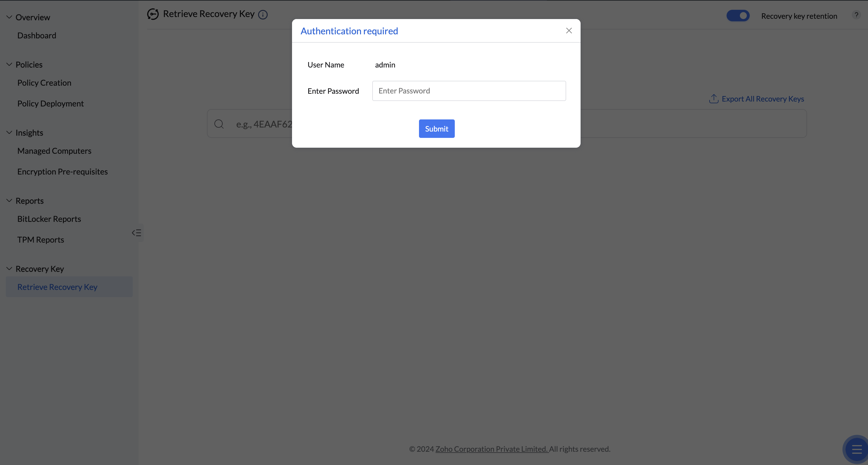The height and width of the screenshot is (465, 868).
Task: Click the question mark help icon
Action: coord(856,15)
